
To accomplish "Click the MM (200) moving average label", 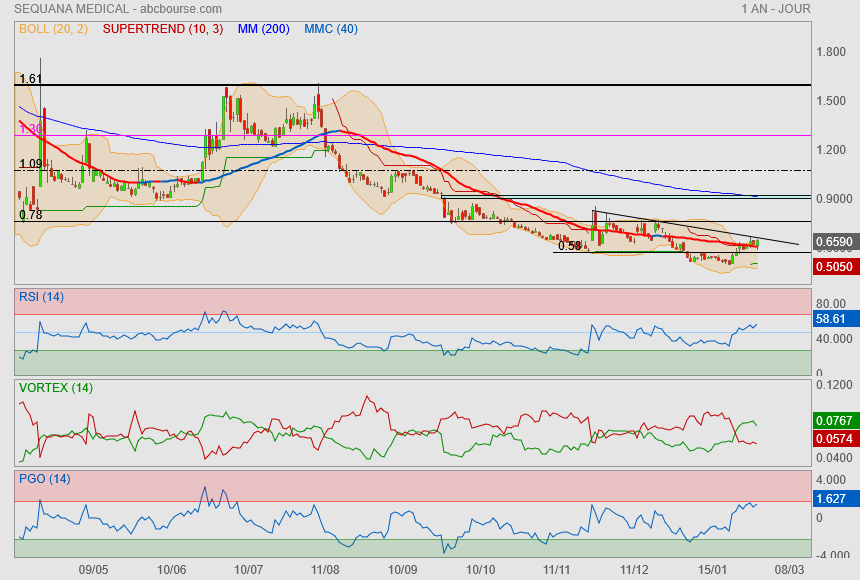I will (263, 29).
